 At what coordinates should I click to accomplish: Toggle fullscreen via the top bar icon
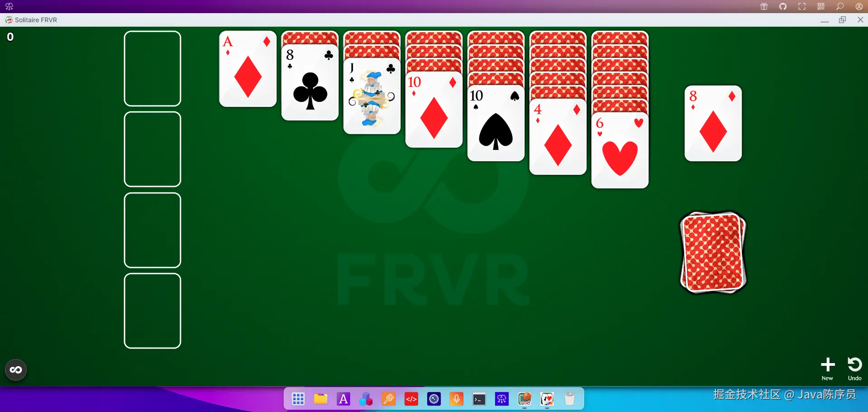tap(802, 6)
